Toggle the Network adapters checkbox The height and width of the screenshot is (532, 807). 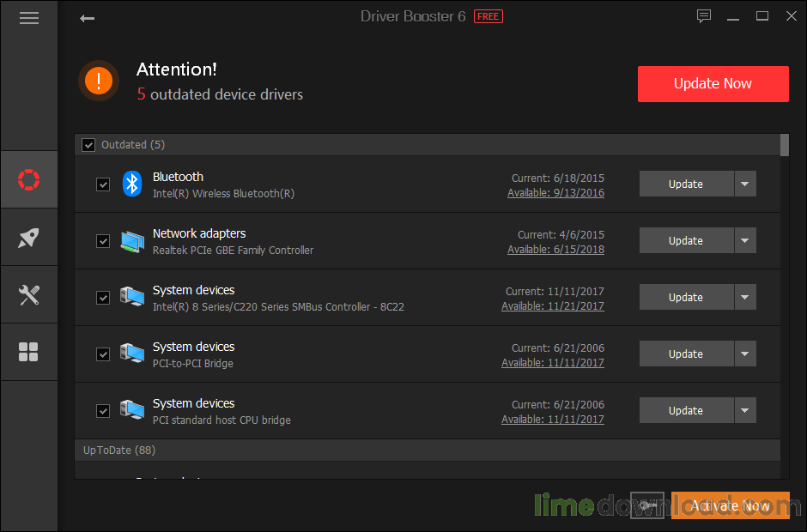[x=103, y=240]
